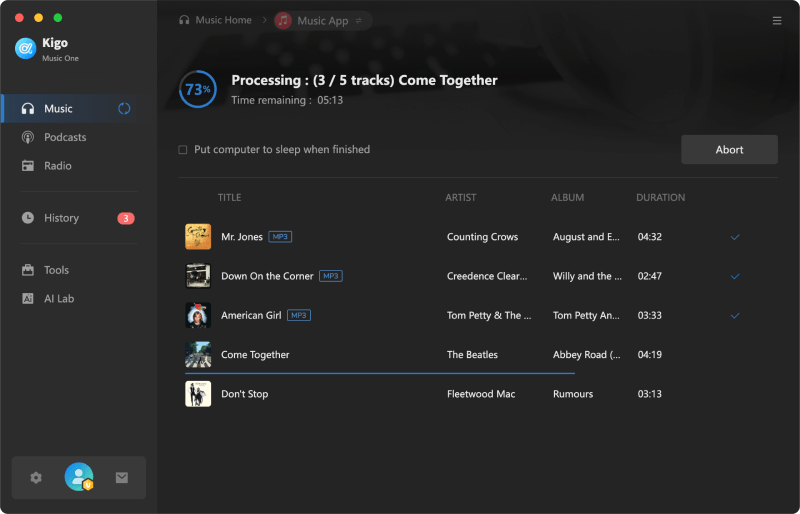The image size is (800, 514).
Task: Click album Rumours
Action: click(573, 394)
